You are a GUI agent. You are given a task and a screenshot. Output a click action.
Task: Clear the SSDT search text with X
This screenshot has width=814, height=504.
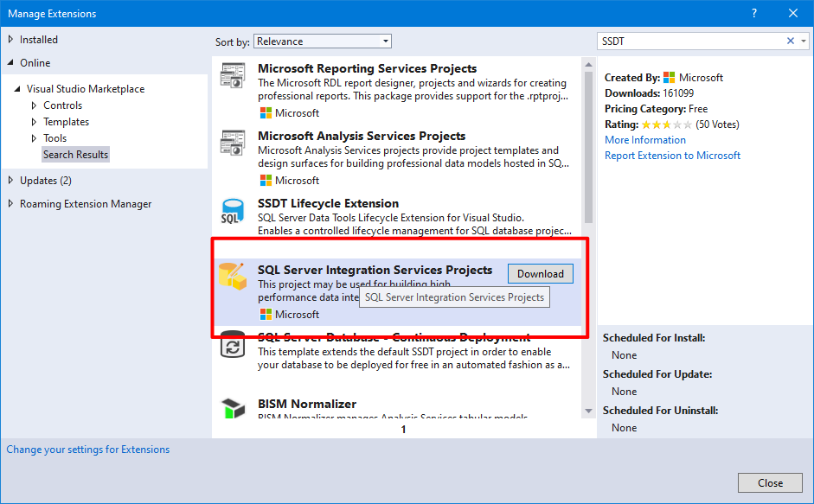pyautogui.click(x=790, y=41)
